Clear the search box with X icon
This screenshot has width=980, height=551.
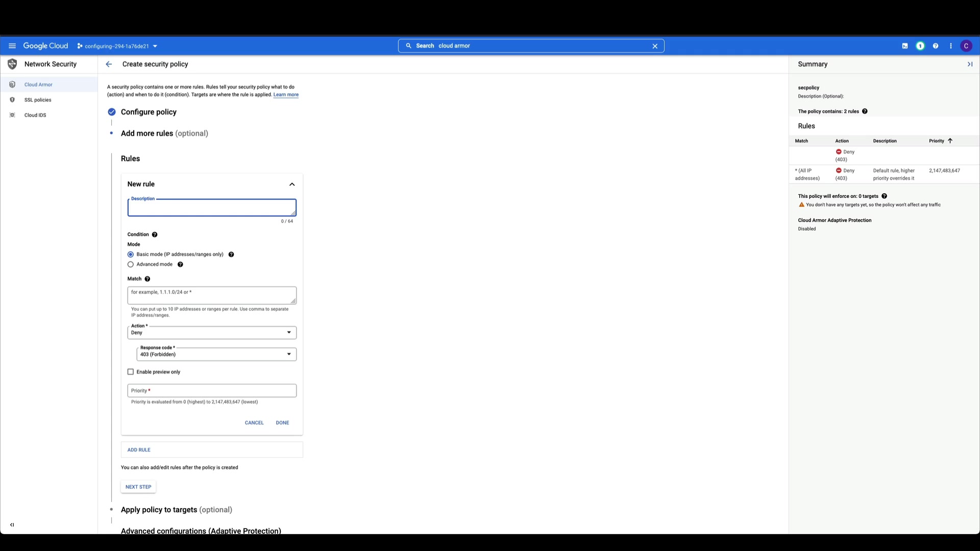click(x=655, y=46)
